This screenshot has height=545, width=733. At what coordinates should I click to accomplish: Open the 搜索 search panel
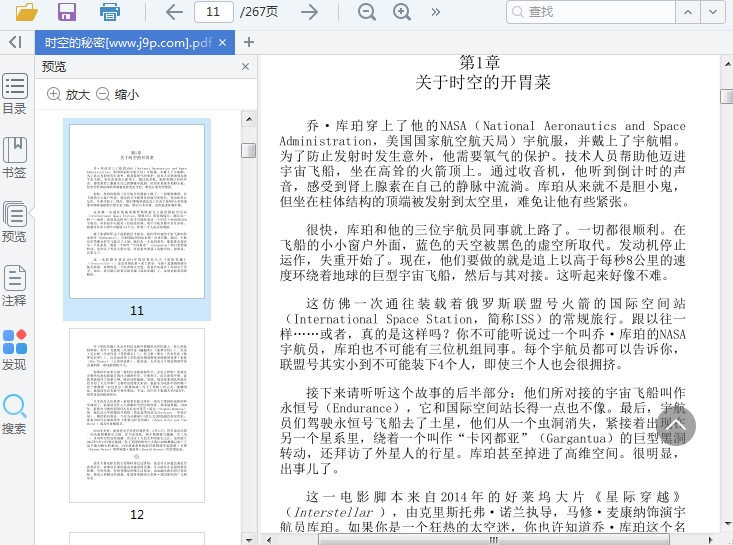[14, 414]
